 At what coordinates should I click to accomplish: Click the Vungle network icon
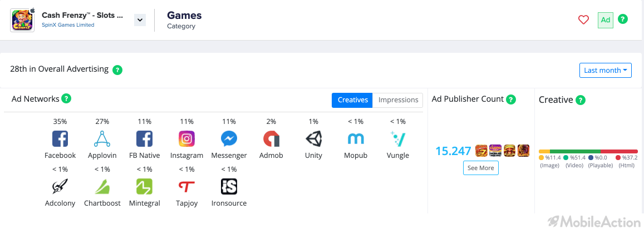(x=397, y=139)
